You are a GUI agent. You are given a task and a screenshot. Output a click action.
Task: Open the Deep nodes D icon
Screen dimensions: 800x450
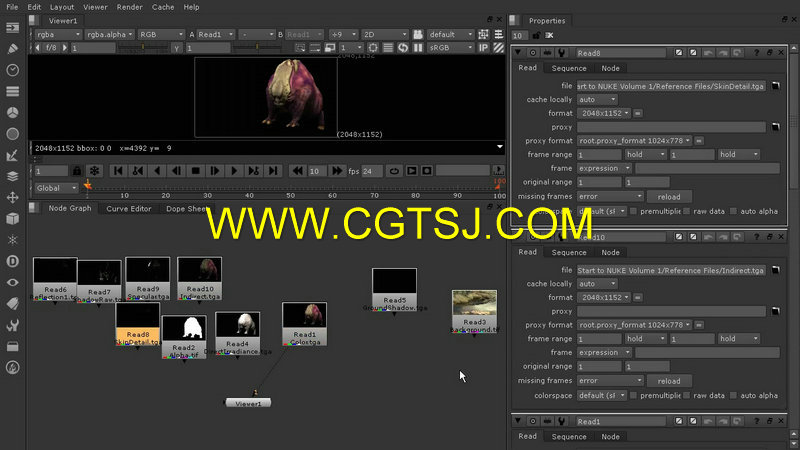coord(12,261)
